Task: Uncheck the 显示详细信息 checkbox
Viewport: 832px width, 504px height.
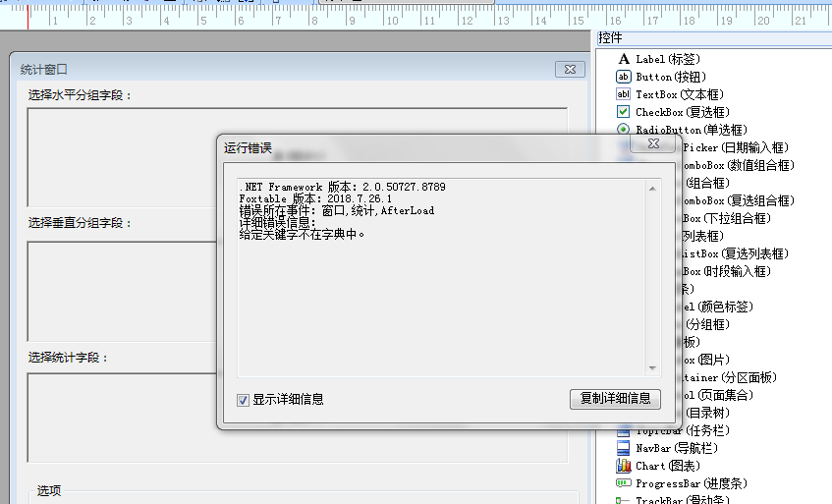Action: tap(244, 399)
